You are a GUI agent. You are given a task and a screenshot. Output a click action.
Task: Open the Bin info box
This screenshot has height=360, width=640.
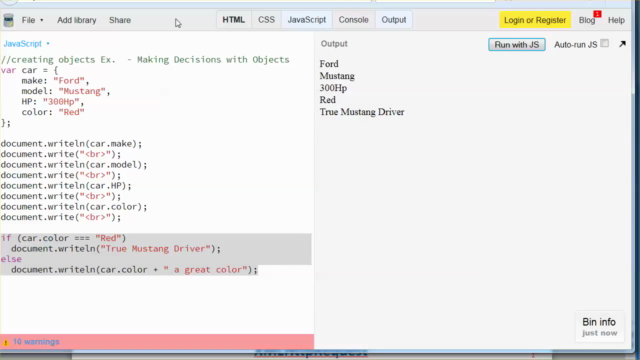click(599, 327)
